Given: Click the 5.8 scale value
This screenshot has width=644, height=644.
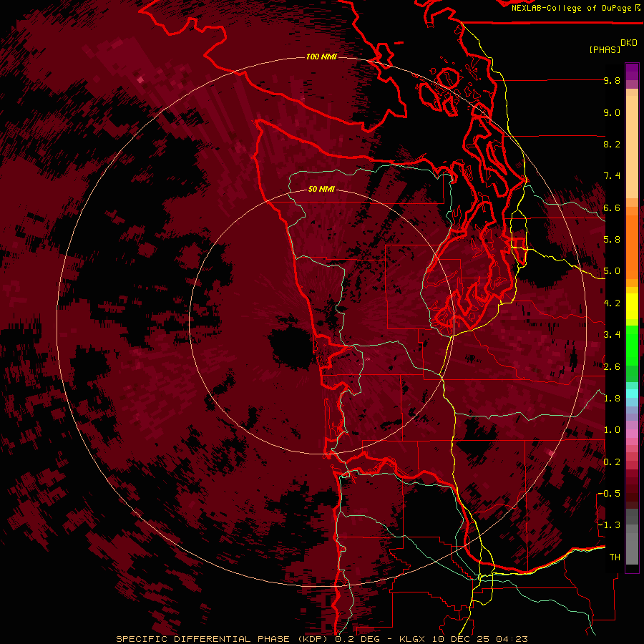Looking at the screenshot, I should (x=612, y=240).
